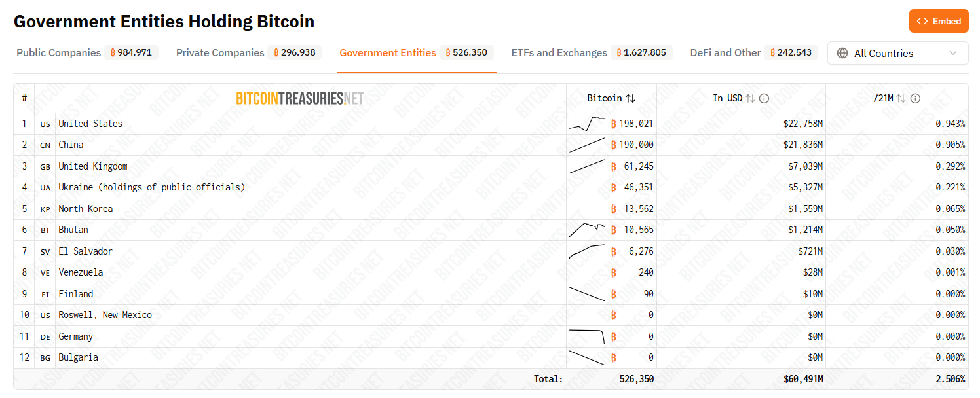Open the ETFs and Exchanges tab

(x=591, y=53)
